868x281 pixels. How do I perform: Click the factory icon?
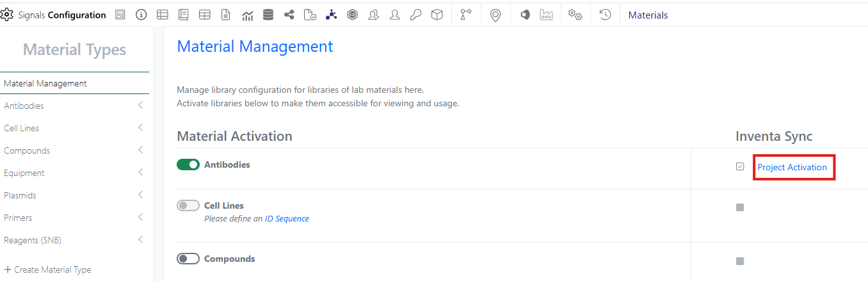click(546, 15)
